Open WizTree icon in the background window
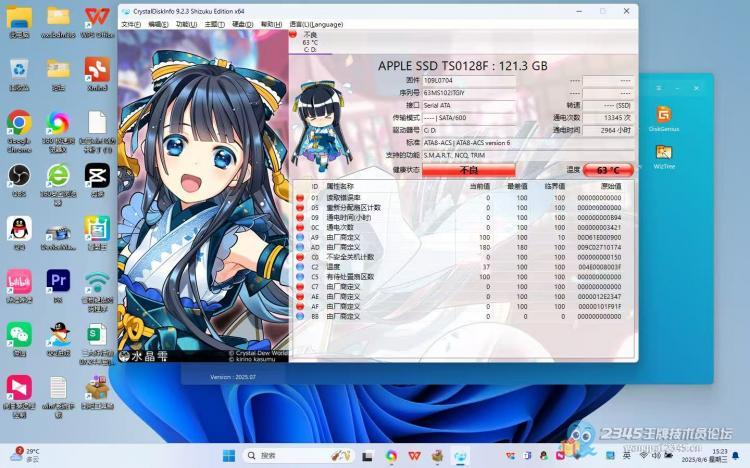The image size is (750, 468). pyautogui.click(x=664, y=156)
